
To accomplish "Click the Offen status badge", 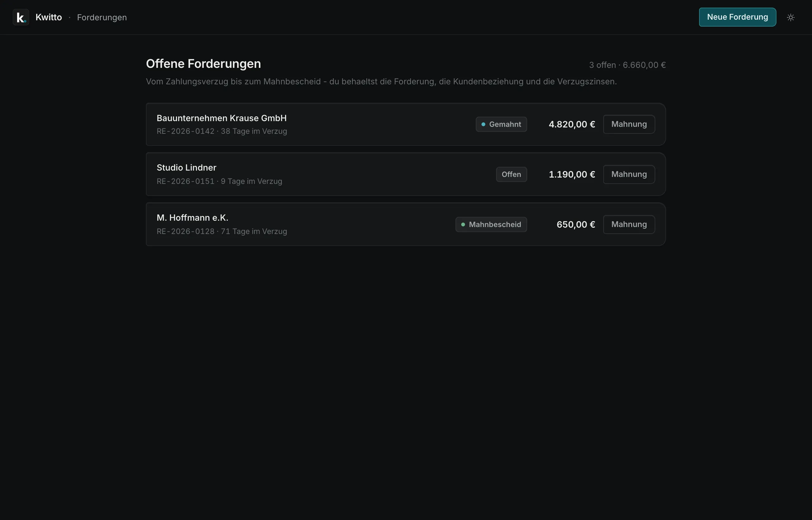I will point(511,174).
